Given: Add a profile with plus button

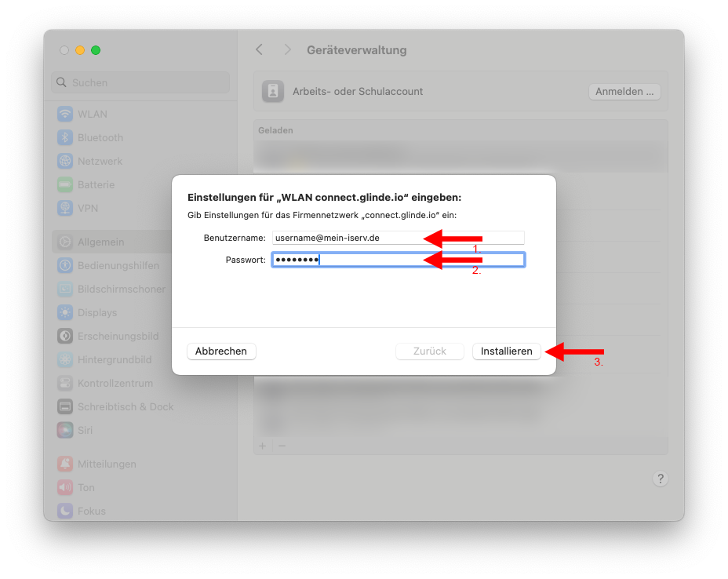Looking at the screenshot, I should [x=263, y=446].
